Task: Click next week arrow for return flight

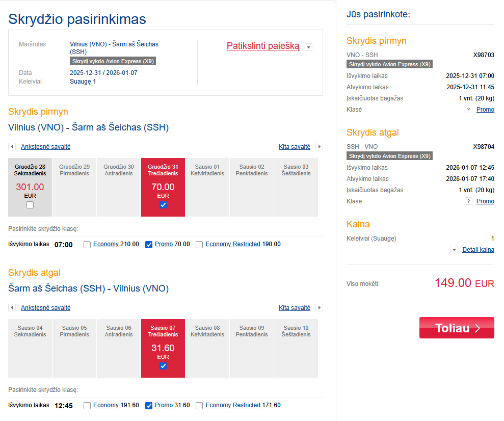Action: [x=320, y=308]
